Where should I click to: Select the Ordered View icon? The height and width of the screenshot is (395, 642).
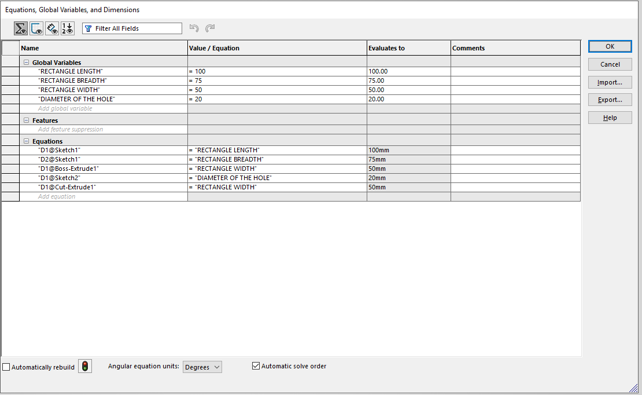pyautogui.click(x=68, y=28)
